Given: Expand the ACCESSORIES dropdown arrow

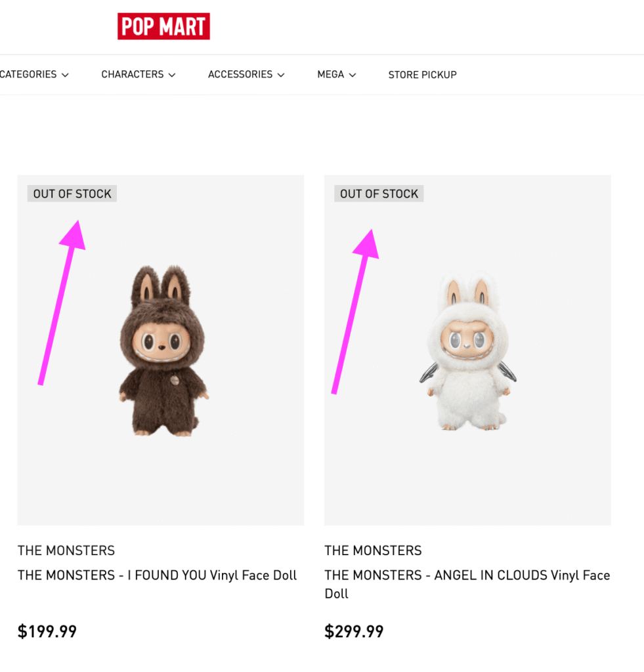Looking at the screenshot, I should point(281,75).
